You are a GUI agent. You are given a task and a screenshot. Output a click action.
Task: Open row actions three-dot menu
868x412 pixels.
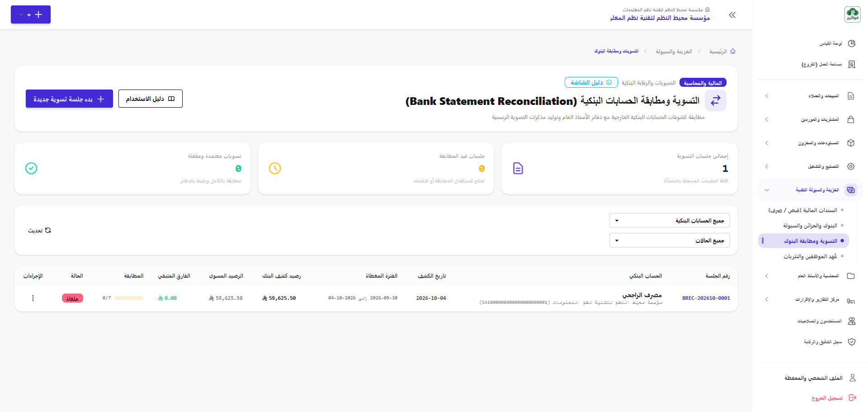[33, 298]
